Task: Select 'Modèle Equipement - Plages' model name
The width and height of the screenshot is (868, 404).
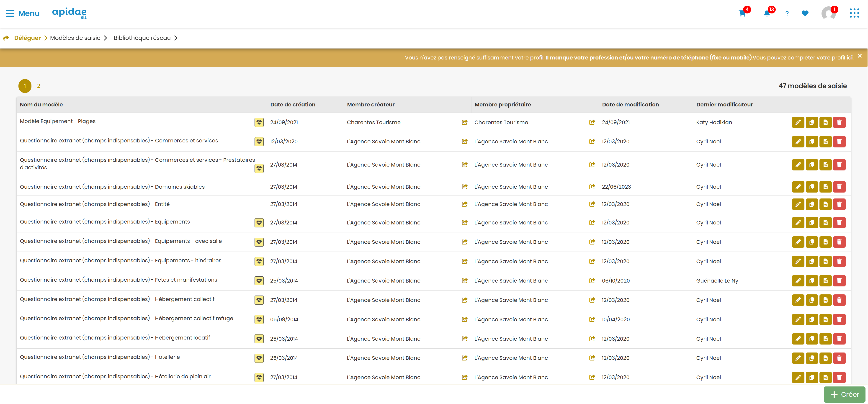Action: [x=58, y=121]
